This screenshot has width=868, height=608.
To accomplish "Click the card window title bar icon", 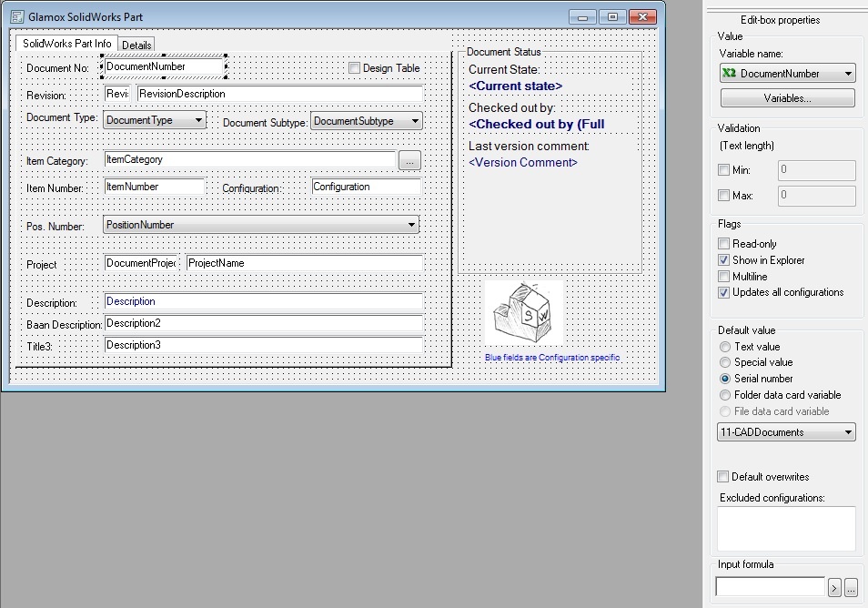I will tap(17, 17).
